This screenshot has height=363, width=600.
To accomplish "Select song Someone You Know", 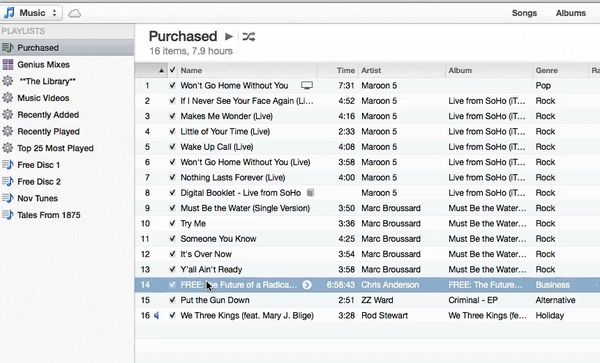I will click(218, 239).
